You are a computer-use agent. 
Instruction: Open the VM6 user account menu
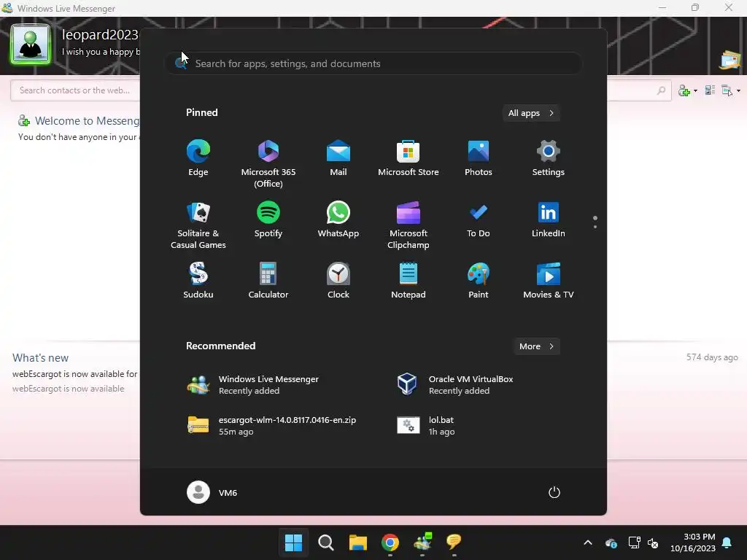(212, 492)
